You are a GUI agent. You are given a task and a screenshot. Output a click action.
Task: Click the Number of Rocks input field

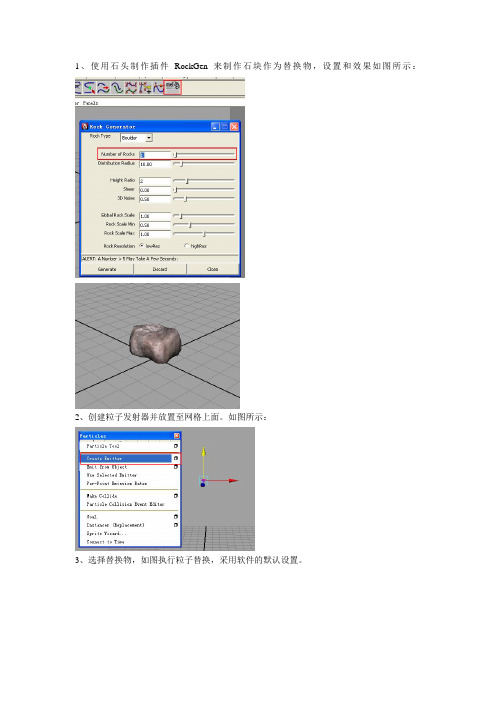coord(155,155)
